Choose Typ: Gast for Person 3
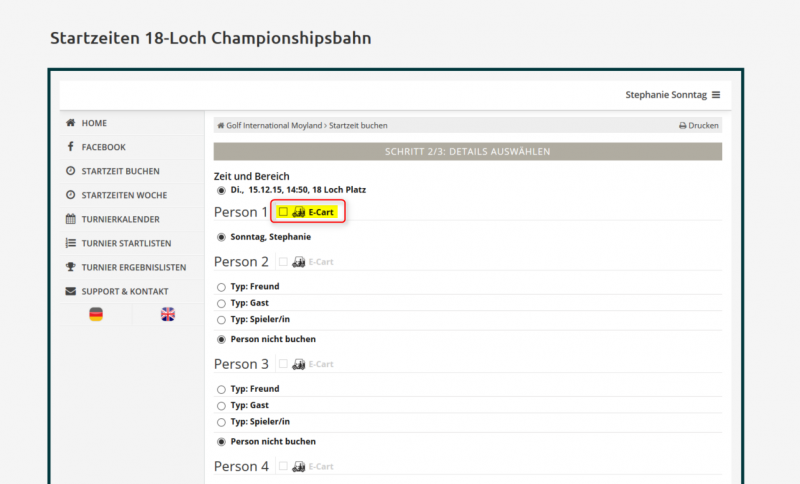 pos(221,406)
